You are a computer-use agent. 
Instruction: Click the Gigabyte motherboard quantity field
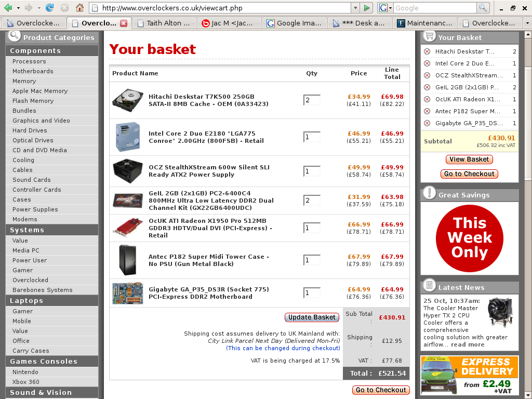point(312,292)
